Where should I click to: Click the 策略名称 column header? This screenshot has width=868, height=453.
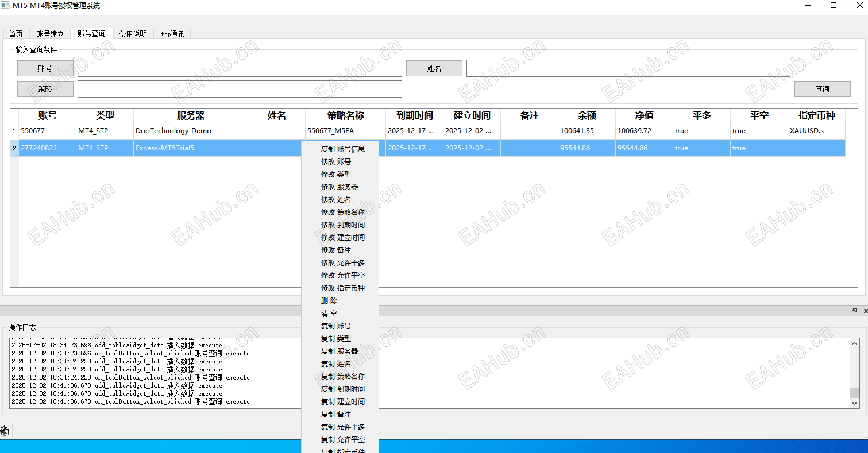pyautogui.click(x=345, y=115)
